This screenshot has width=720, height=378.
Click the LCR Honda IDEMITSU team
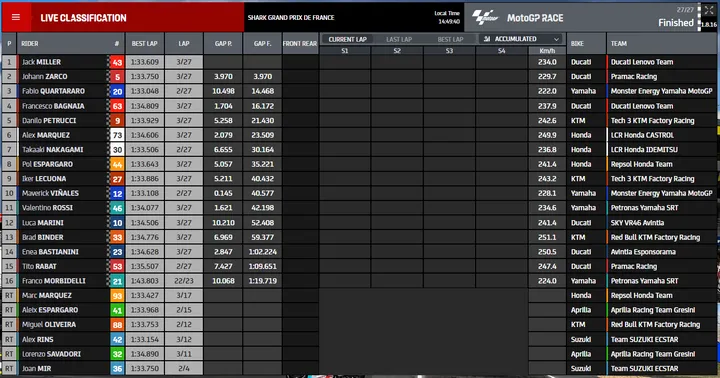[644, 150]
